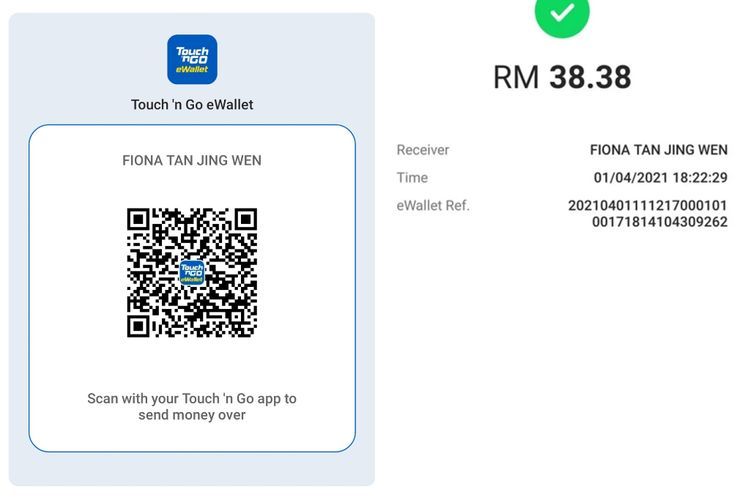Viewport: 750px width, 500px height.
Task: Click the second reference line ending 309262
Action: coord(660,222)
